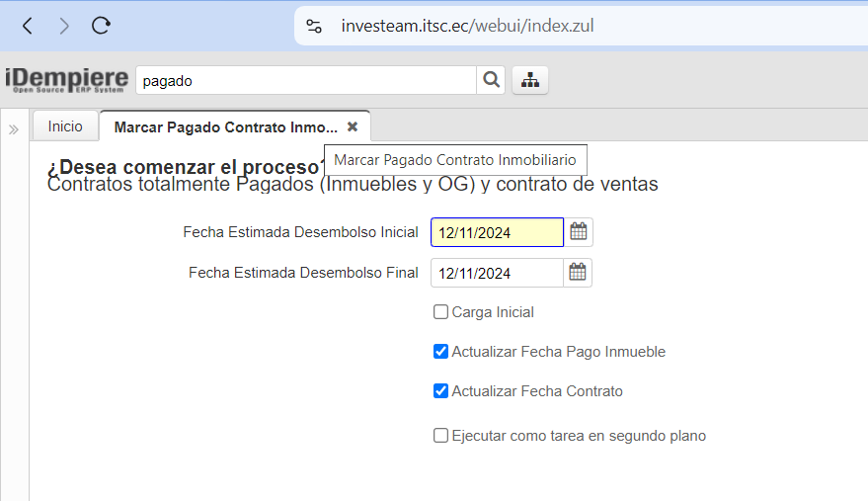Screen dimensions: 868x501
Task: Click the browser back arrow
Action: click(x=27, y=27)
